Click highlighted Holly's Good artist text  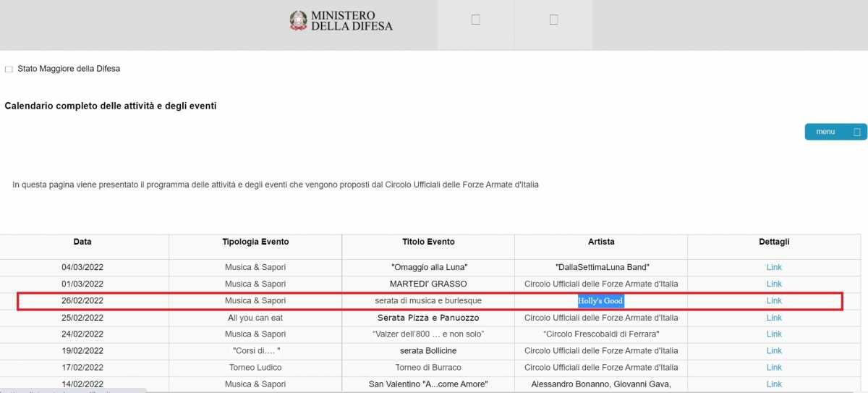(600, 301)
